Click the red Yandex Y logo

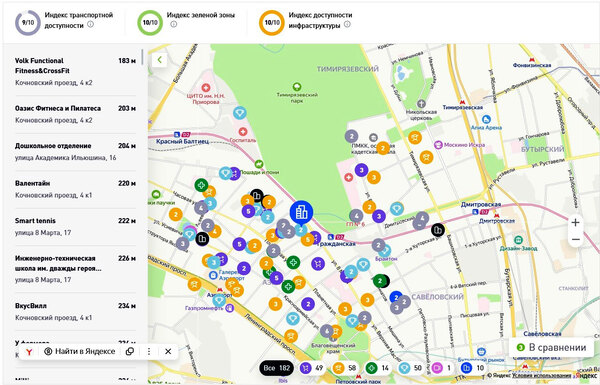pos(29,352)
